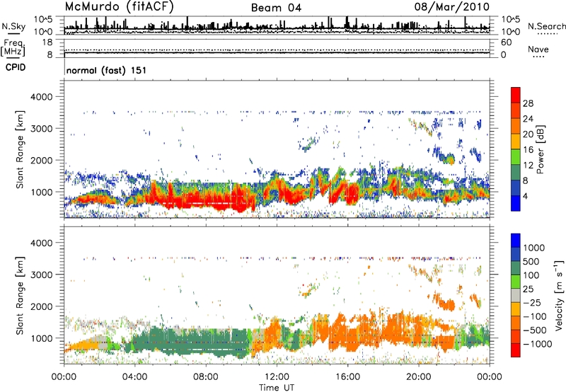Select the -100 value on Velocity scale
Screen dimensions: 566x392
(x=535, y=316)
